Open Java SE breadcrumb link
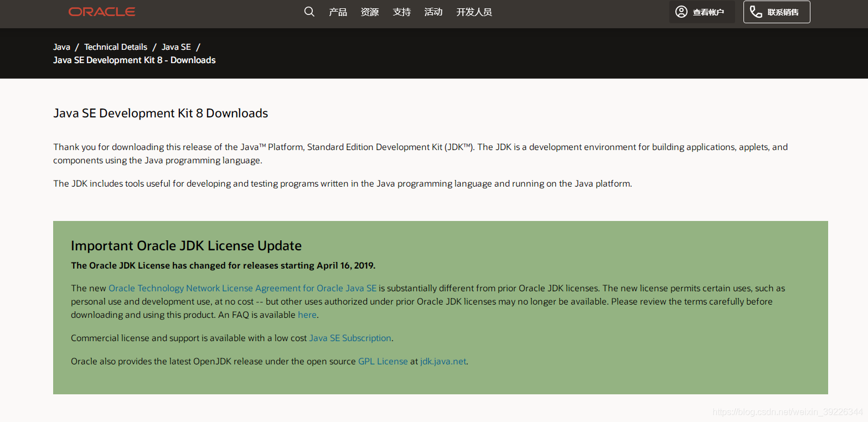 tap(176, 47)
